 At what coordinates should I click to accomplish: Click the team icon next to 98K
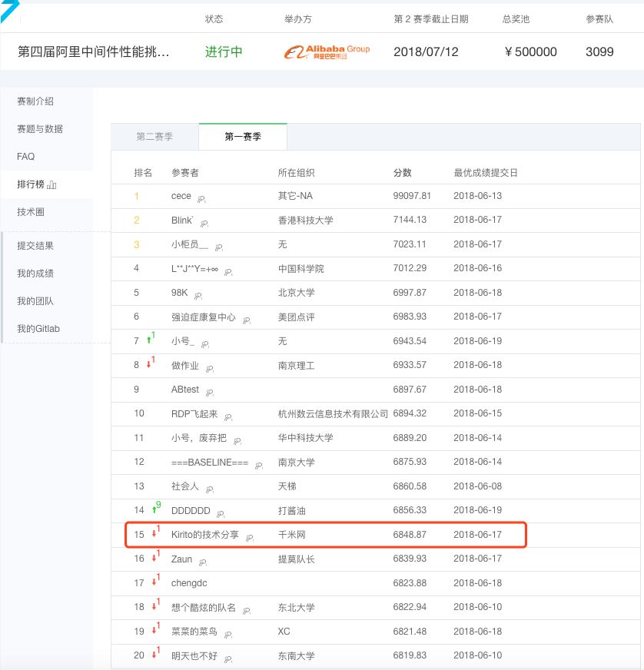click(x=198, y=296)
